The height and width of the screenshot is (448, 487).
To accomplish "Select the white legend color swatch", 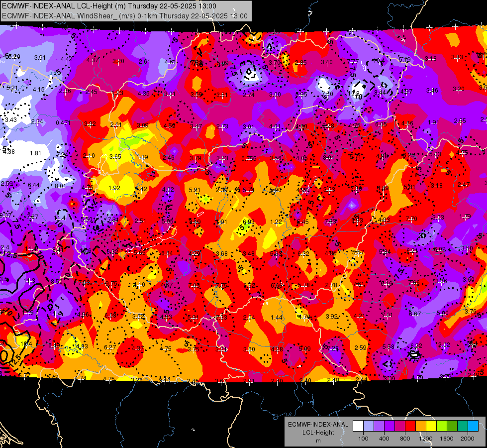I will [358, 426].
